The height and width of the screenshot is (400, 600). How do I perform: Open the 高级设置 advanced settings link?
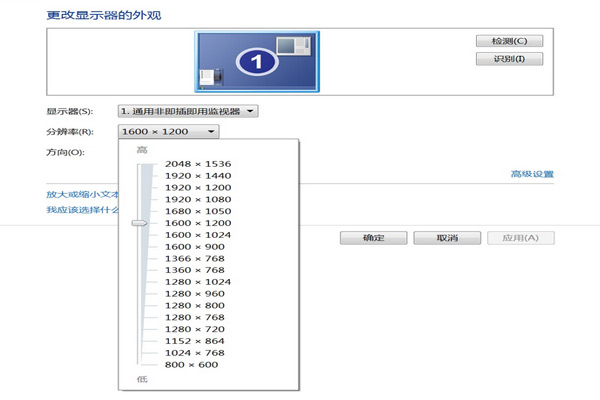click(532, 174)
